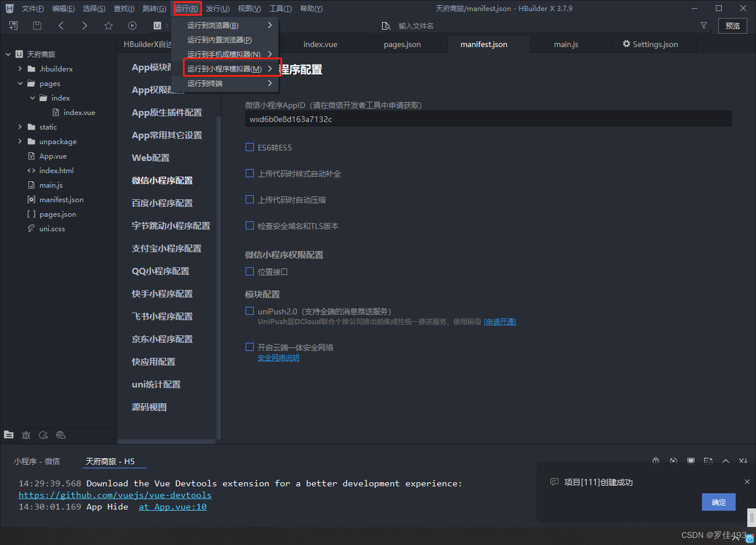Click the new file toolbar icon

point(13,26)
